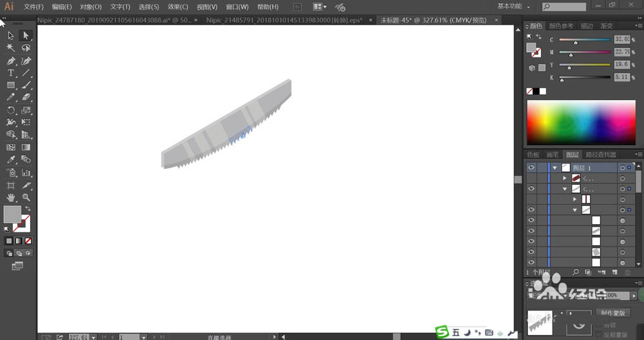Click the locate object icon in Layers panel
Viewport: 644px width, 340px height.
[575, 272]
